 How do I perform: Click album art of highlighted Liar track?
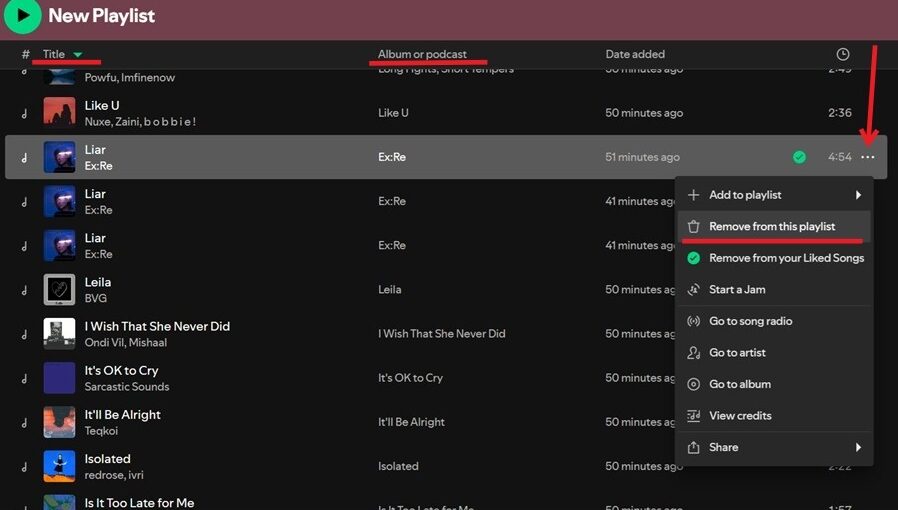[60, 157]
